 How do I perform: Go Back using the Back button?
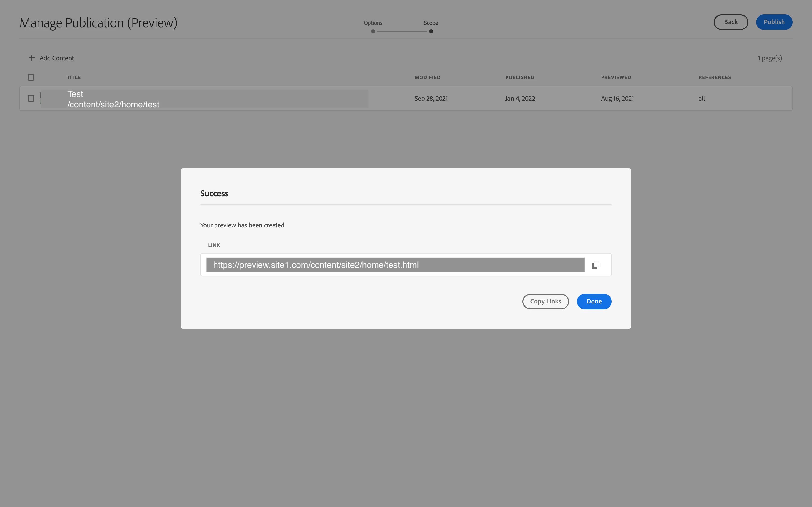coord(731,22)
